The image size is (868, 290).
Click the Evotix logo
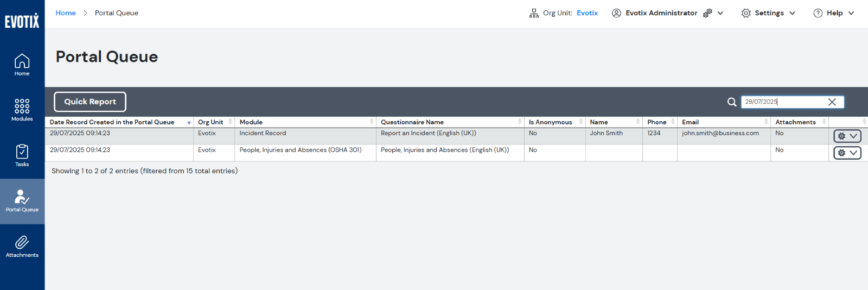(22, 21)
